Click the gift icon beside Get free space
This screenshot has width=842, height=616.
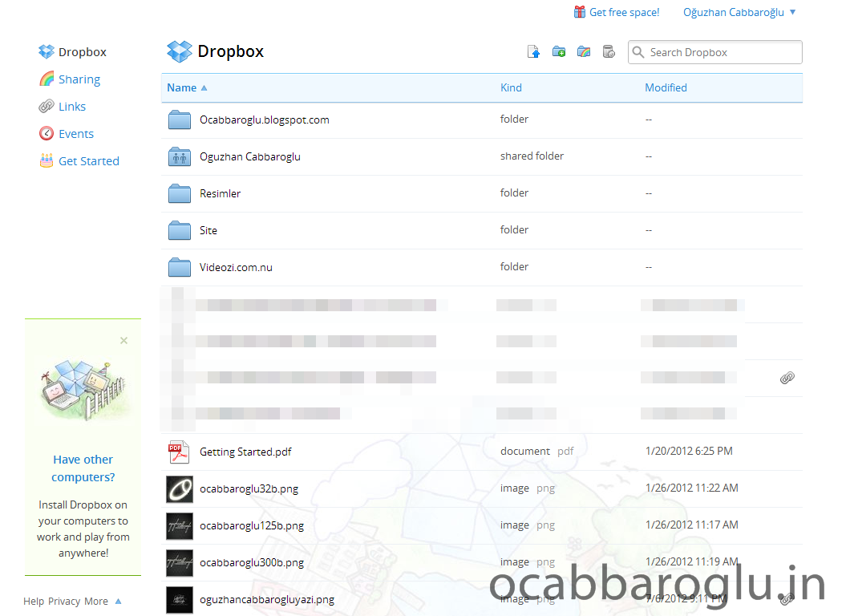580,12
